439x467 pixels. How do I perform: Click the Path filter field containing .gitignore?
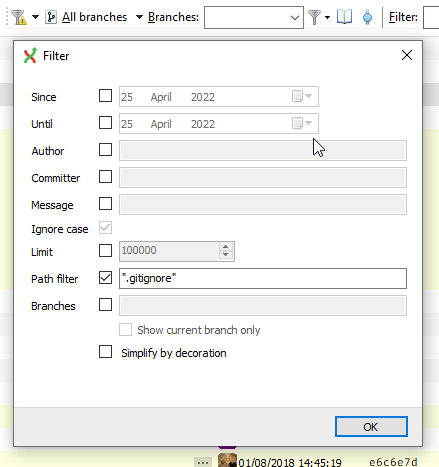(x=263, y=278)
